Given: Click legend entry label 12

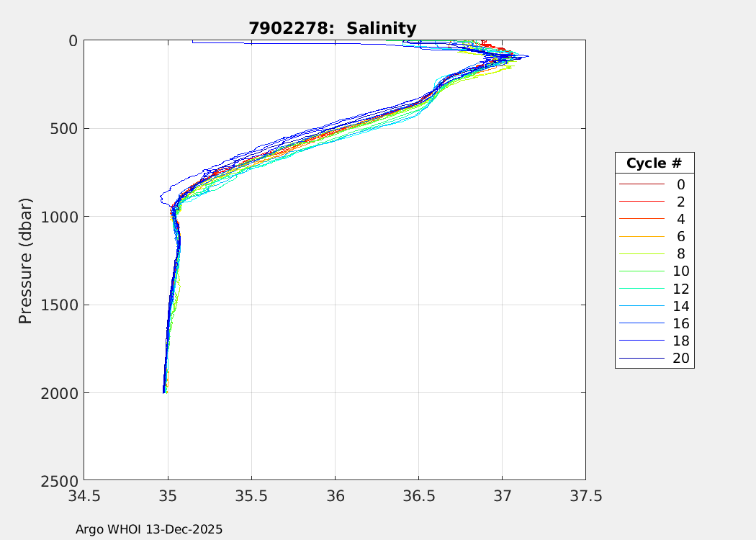Looking at the screenshot, I should tap(680, 289).
